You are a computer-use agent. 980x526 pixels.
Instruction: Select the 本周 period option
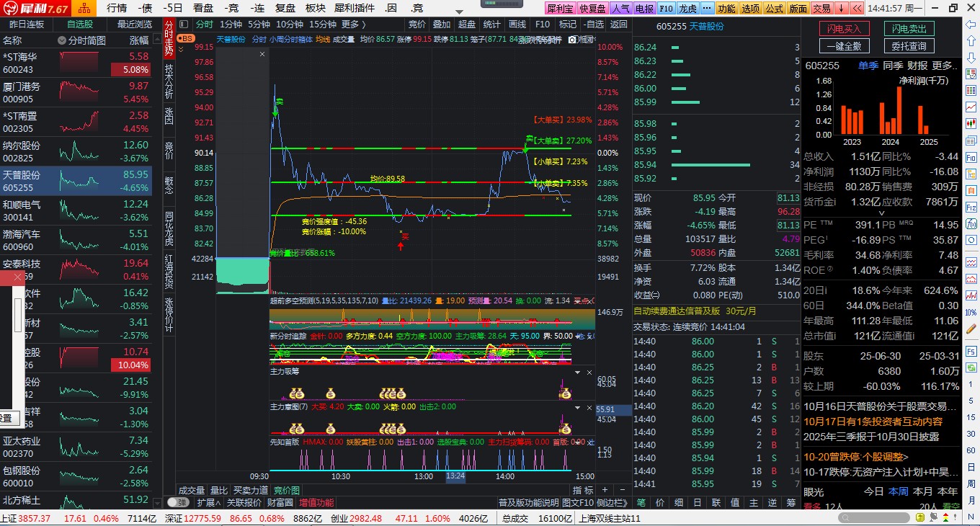898,491
